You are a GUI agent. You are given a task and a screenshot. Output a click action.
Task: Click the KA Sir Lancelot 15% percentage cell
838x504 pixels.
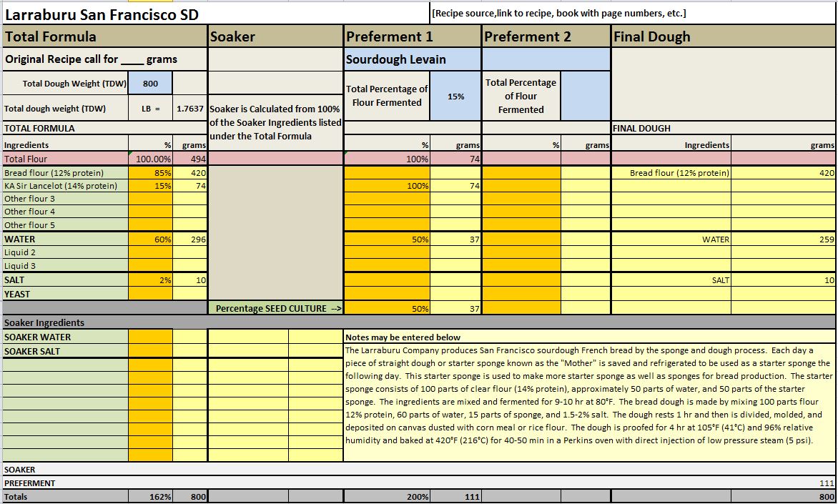[x=151, y=186]
